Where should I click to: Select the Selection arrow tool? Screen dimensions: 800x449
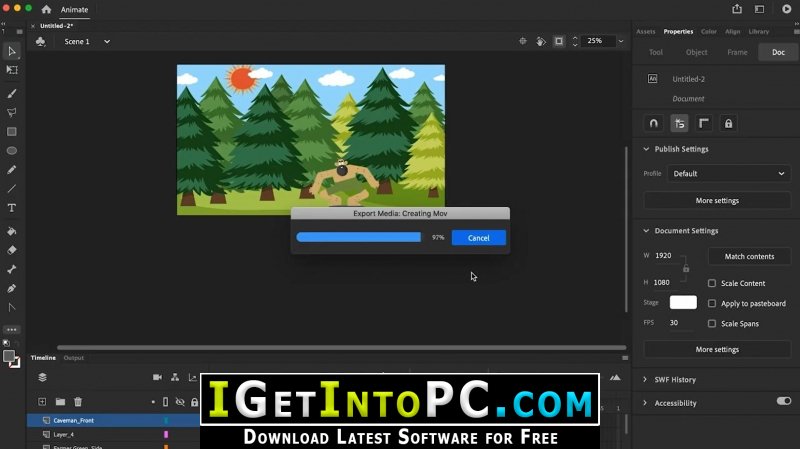coord(12,51)
